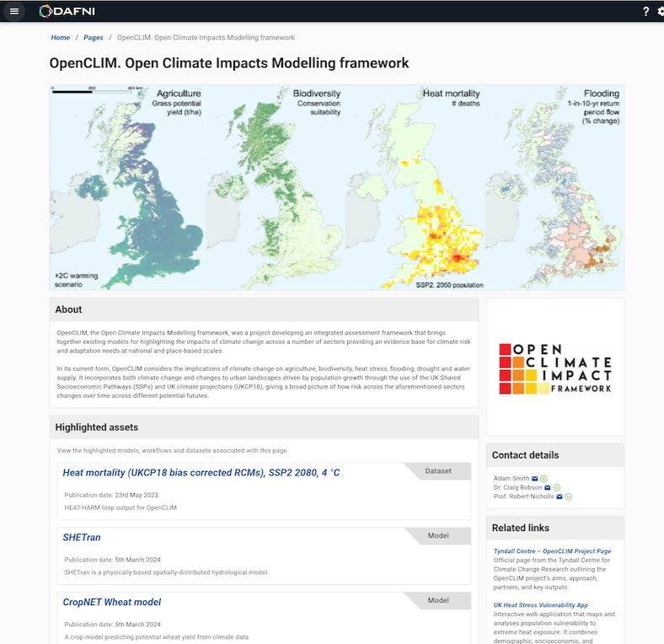The image size is (664, 644).
Task: Open the Heat mortality SSP2 2080 dataset
Action: (x=201, y=473)
